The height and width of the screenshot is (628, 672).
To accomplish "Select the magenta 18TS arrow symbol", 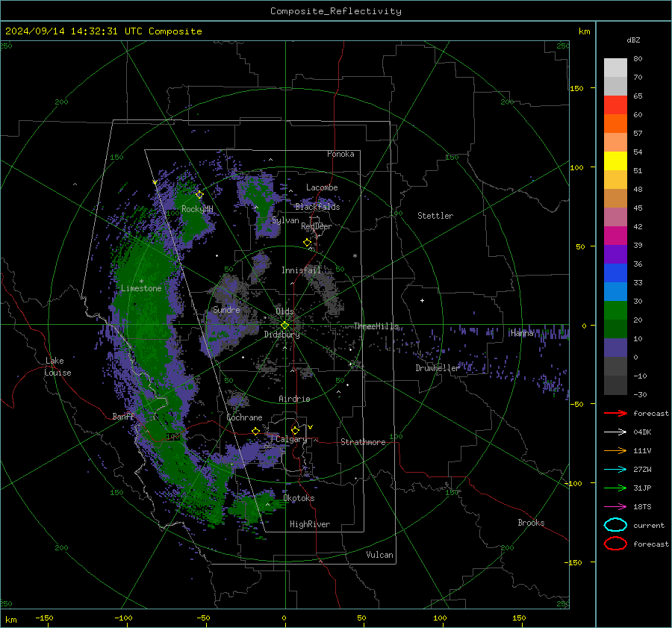I will [615, 507].
